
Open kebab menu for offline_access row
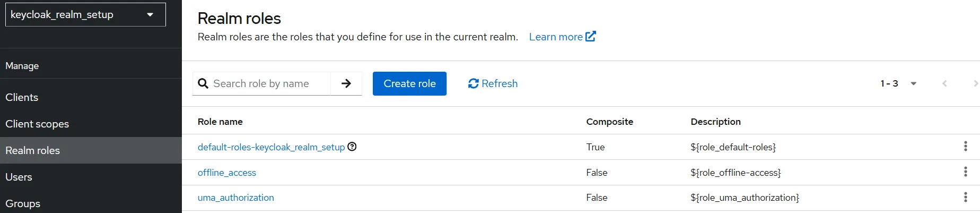[965, 172]
